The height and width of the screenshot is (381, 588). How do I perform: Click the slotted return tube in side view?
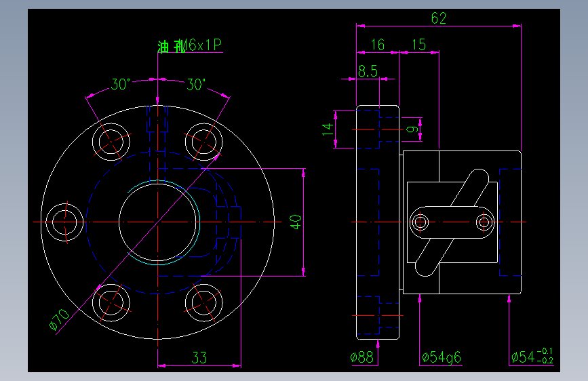click(452, 222)
